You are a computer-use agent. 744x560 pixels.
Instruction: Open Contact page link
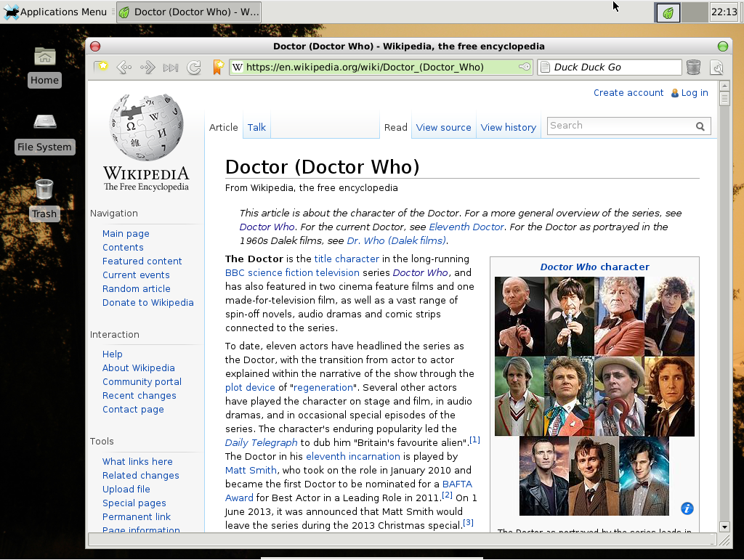pos(134,409)
